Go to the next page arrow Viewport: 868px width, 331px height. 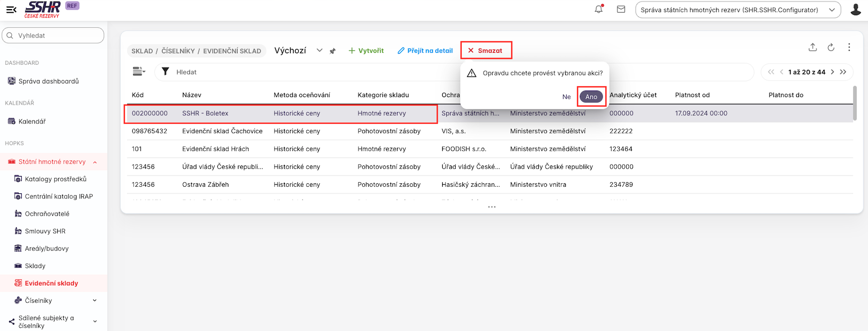(x=832, y=72)
